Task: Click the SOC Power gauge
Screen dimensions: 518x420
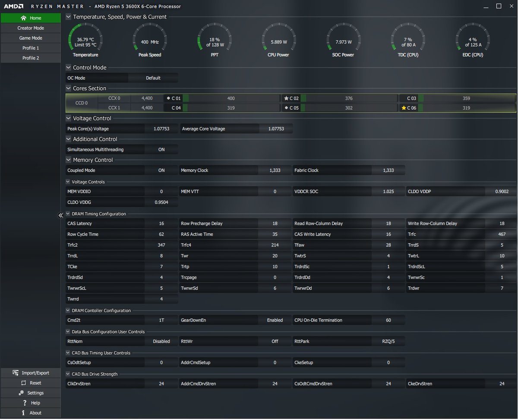Action: pos(344,40)
